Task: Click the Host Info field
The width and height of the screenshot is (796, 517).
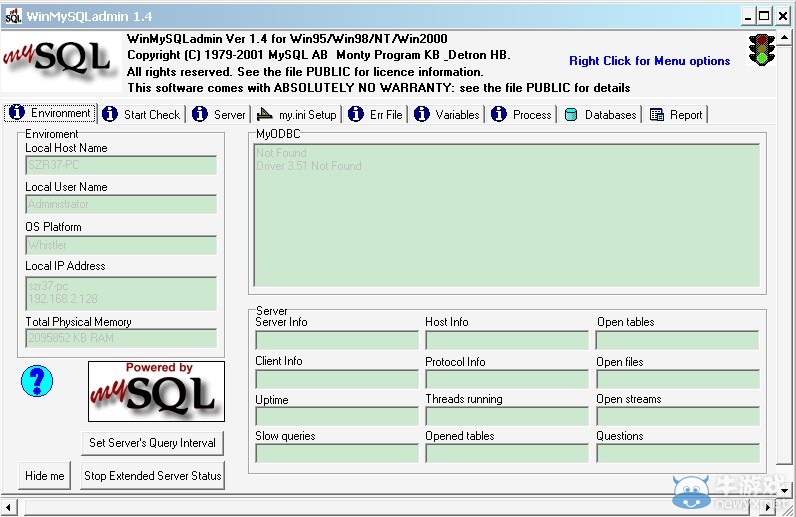Action: [x=507, y=340]
